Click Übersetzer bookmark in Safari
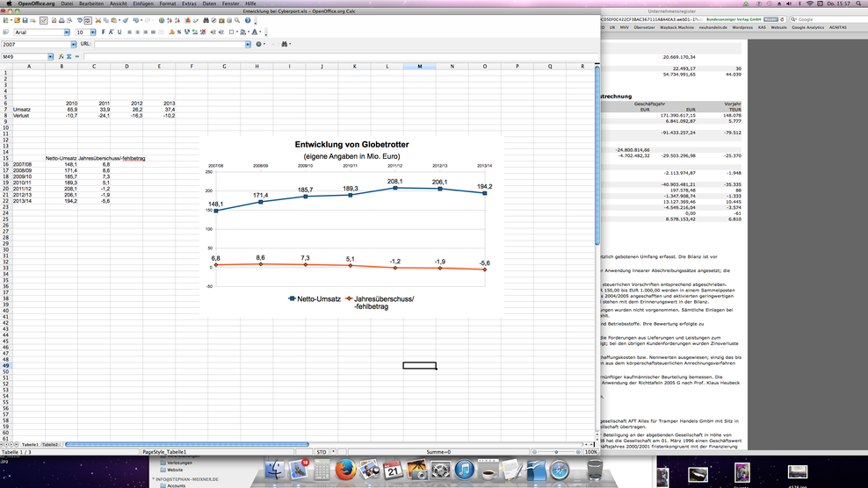Screen dimensions: 868x488 pos(644,27)
